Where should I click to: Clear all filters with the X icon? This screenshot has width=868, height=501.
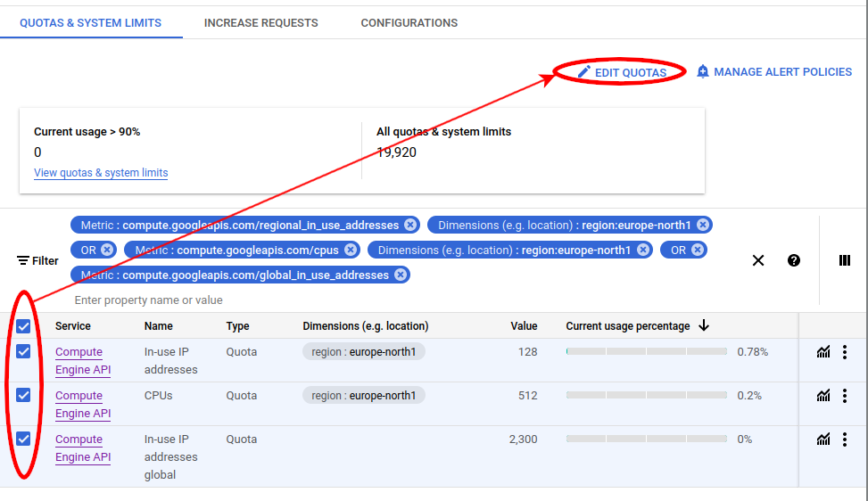click(758, 260)
